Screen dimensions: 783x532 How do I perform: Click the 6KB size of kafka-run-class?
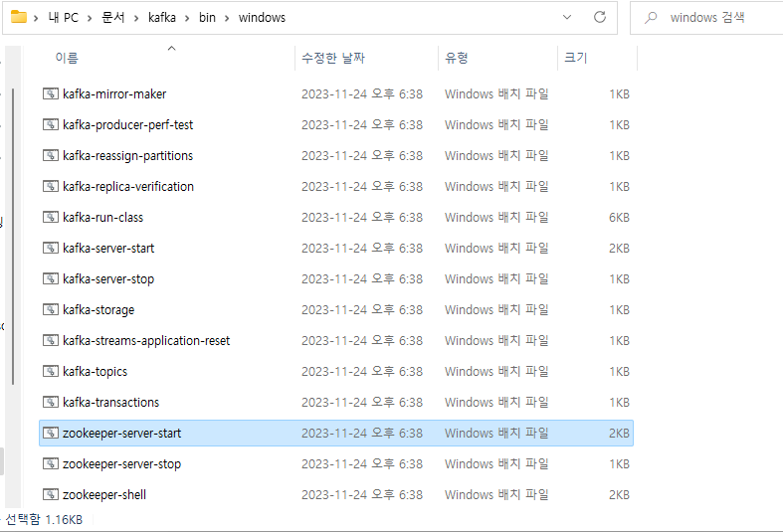point(619,218)
